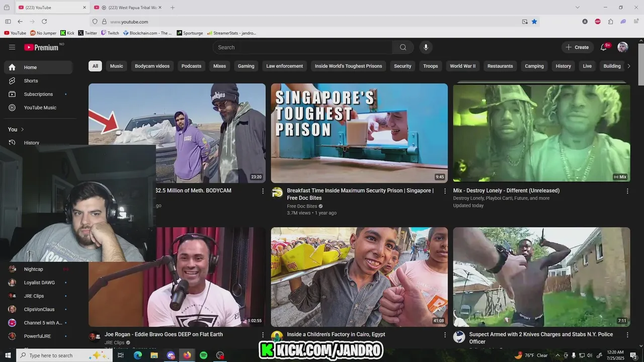The width and height of the screenshot is (644, 362).
Task: Toggle the browser sidebar panel icon
Action: pyautogui.click(x=8, y=22)
